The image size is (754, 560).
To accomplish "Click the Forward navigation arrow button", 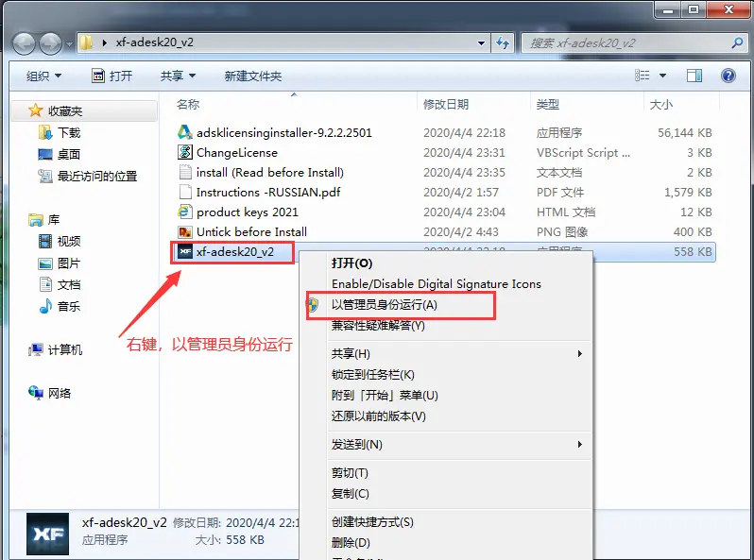I will click(x=50, y=44).
